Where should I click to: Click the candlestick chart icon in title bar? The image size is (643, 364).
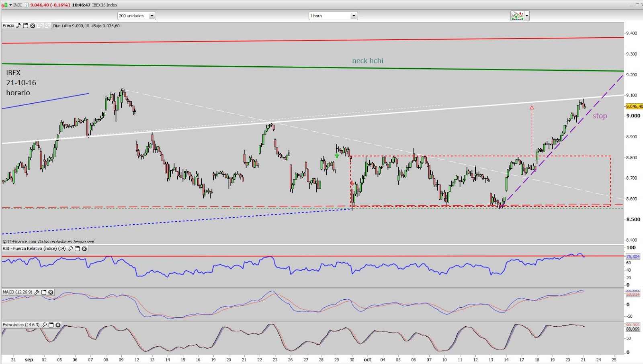click(4, 5)
